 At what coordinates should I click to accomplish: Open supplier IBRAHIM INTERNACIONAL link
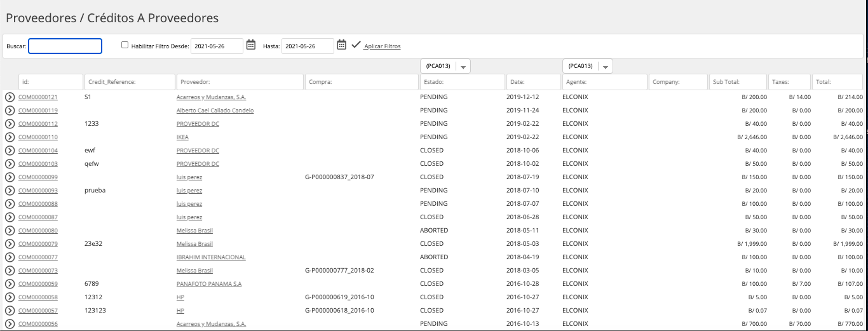click(211, 257)
